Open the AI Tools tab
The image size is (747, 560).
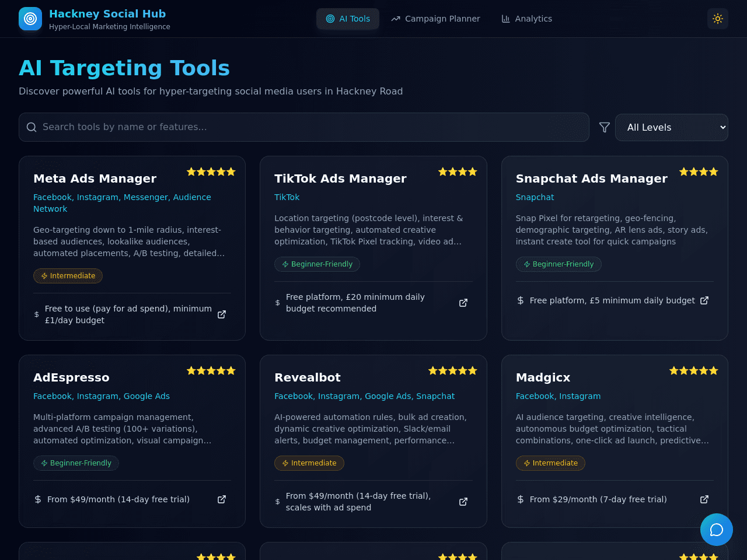[x=348, y=19]
